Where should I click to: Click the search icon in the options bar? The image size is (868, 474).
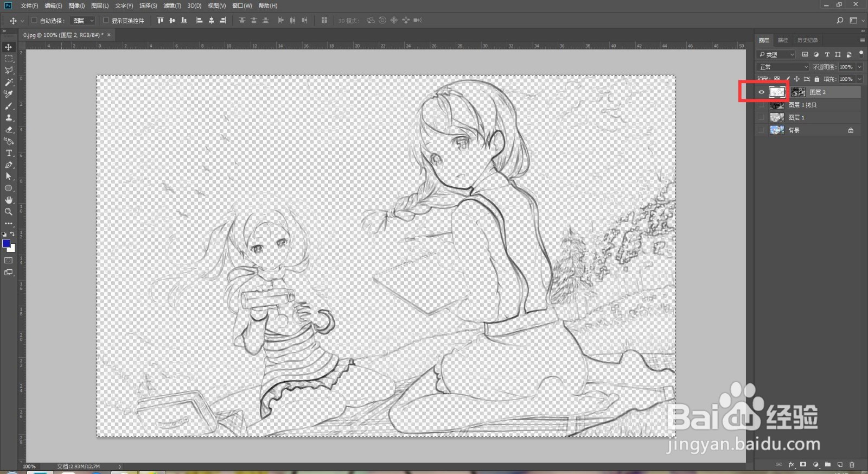[x=840, y=21]
